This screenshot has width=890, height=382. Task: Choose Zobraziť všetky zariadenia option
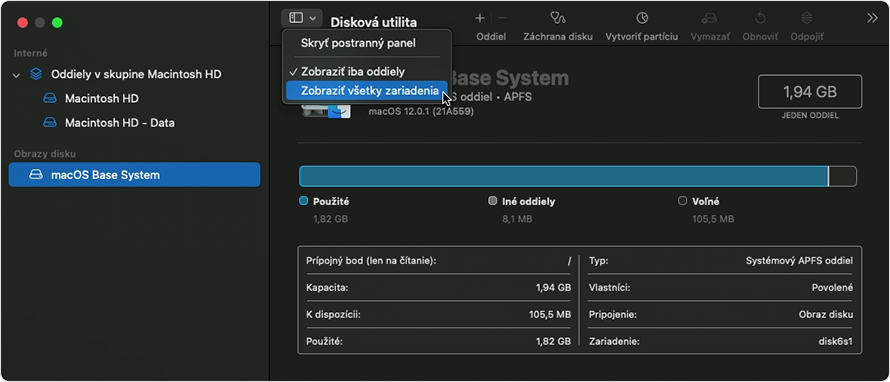(366, 90)
